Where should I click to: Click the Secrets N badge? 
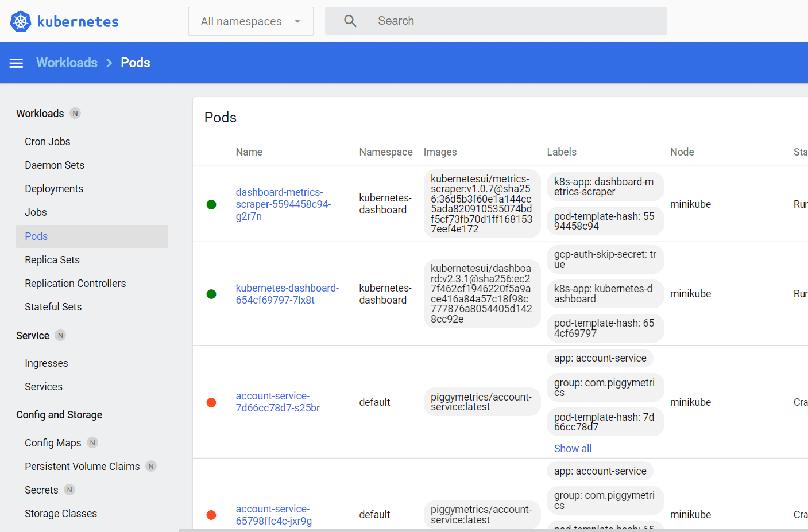pyautogui.click(x=69, y=490)
